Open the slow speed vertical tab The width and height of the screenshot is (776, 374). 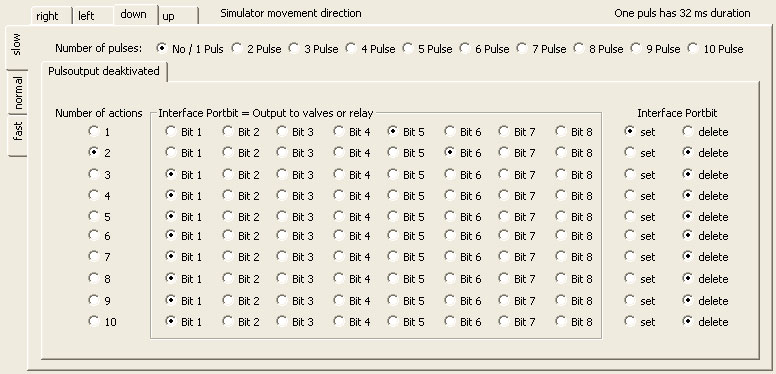(16, 46)
